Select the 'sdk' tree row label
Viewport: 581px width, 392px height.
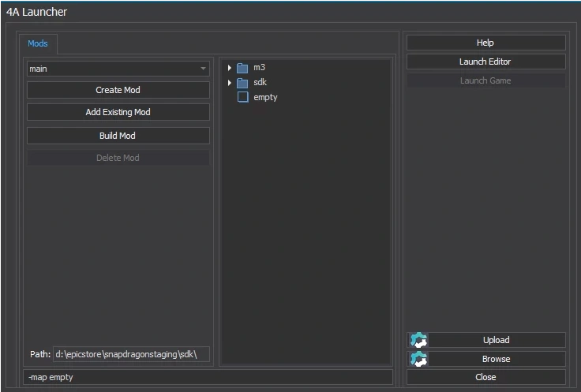261,82
